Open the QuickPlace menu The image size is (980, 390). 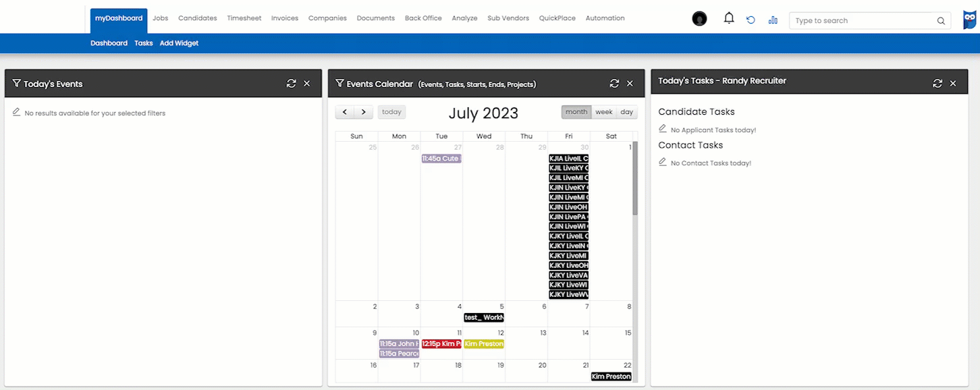coord(557,18)
